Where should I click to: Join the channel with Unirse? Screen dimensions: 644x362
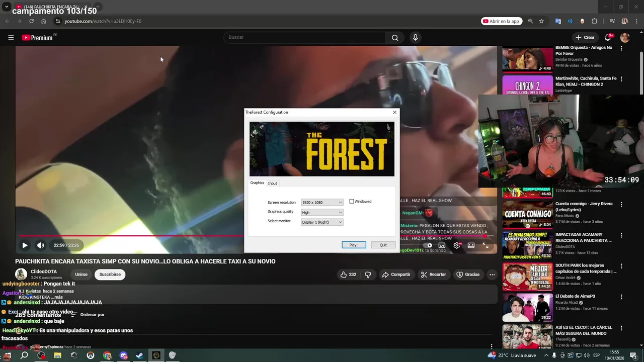(x=81, y=275)
